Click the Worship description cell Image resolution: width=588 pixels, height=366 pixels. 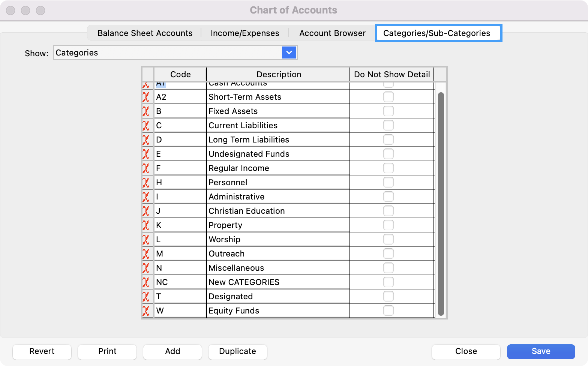point(277,240)
